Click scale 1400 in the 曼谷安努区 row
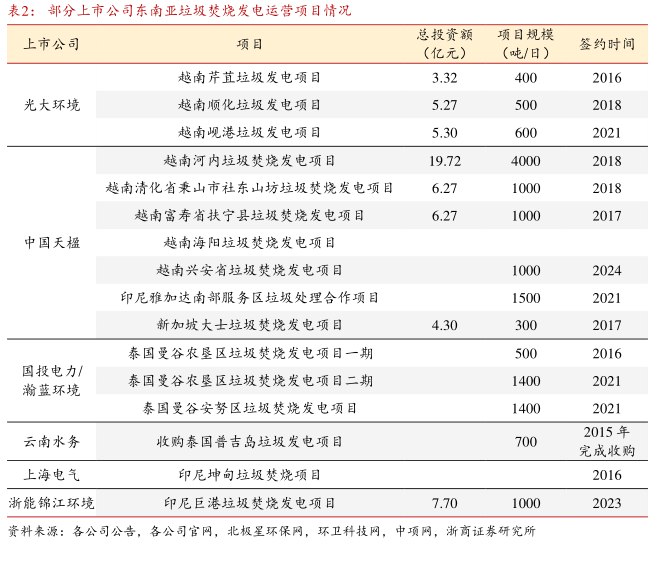The image size is (661, 578). point(526,409)
